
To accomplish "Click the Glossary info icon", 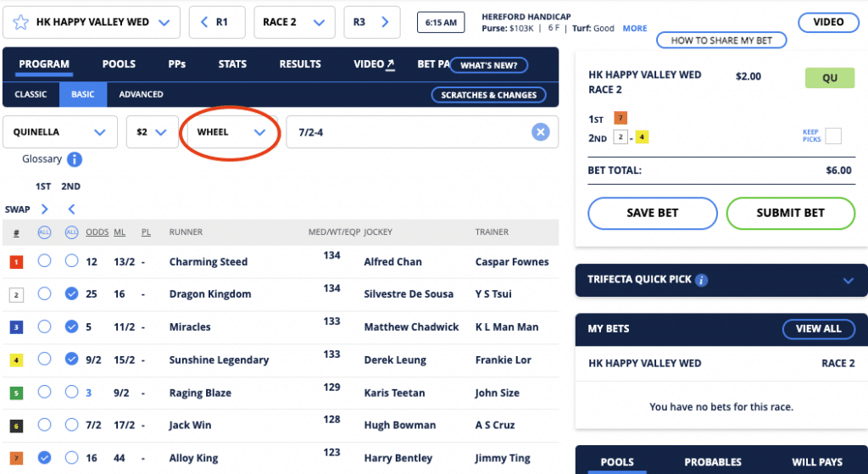I will [75, 159].
